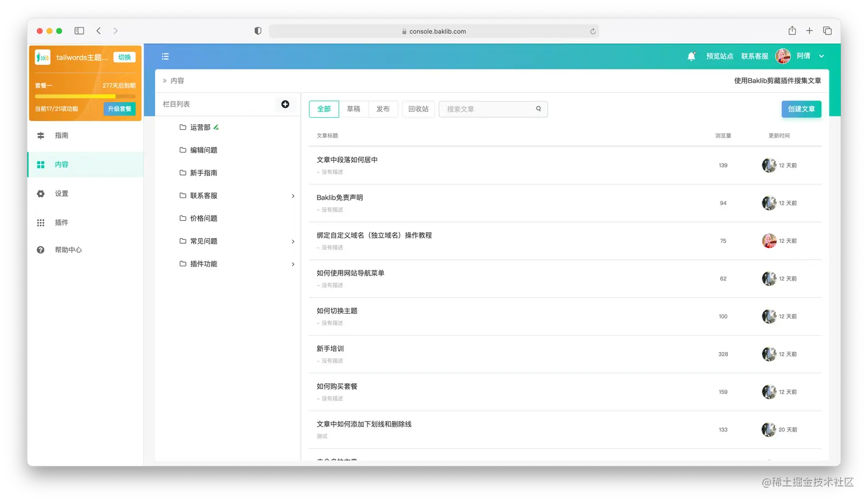Click the 内容 grid icon
This screenshot has height=502, width=868.
click(x=41, y=165)
